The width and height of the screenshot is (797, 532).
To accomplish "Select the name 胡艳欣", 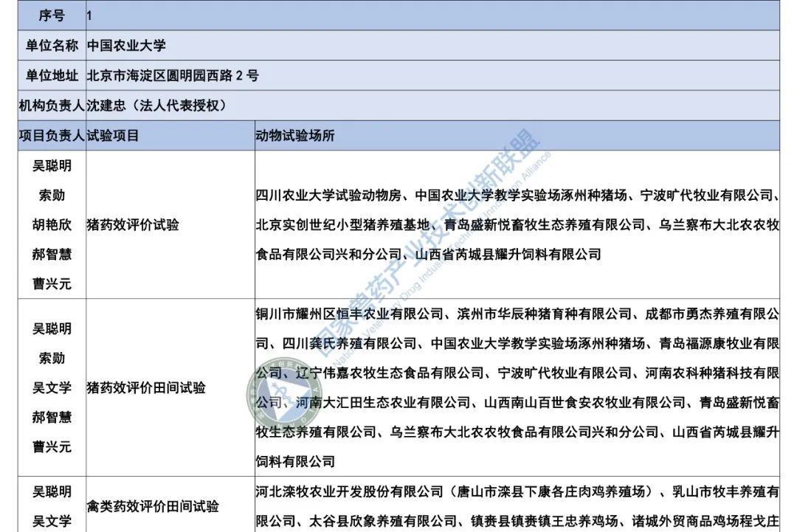I will pyautogui.click(x=52, y=224).
